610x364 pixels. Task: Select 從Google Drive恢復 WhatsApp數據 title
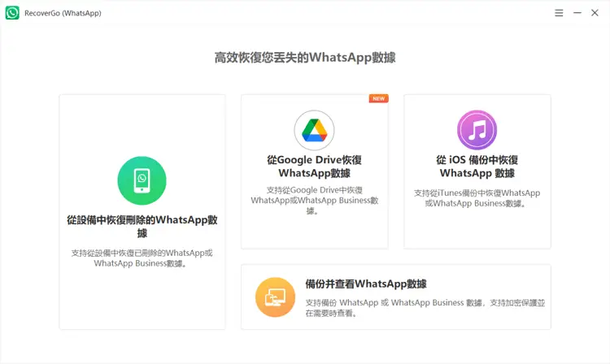pyautogui.click(x=314, y=167)
